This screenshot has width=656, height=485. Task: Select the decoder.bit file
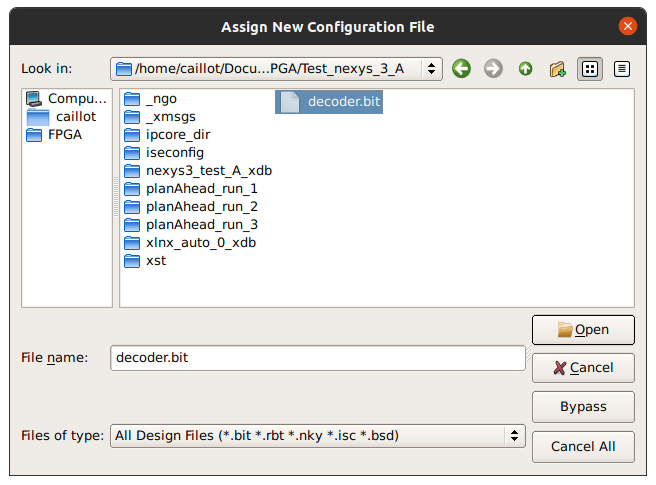point(329,102)
